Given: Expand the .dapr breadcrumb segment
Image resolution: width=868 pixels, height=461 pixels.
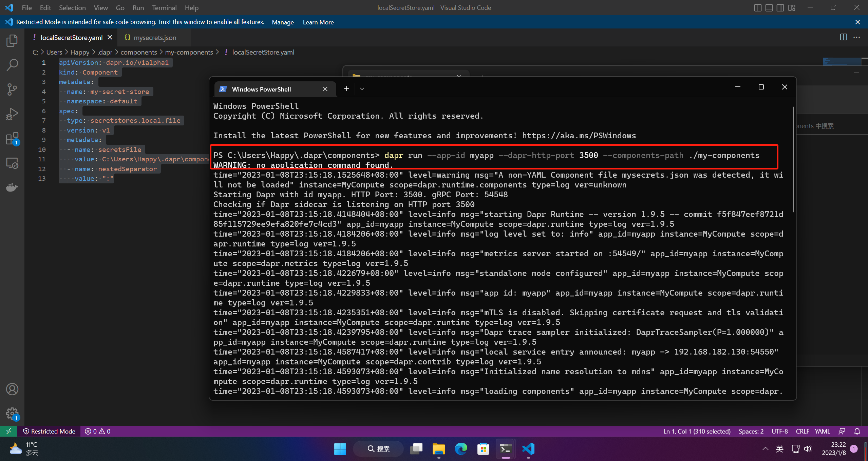Looking at the screenshot, I should (105, 52).
